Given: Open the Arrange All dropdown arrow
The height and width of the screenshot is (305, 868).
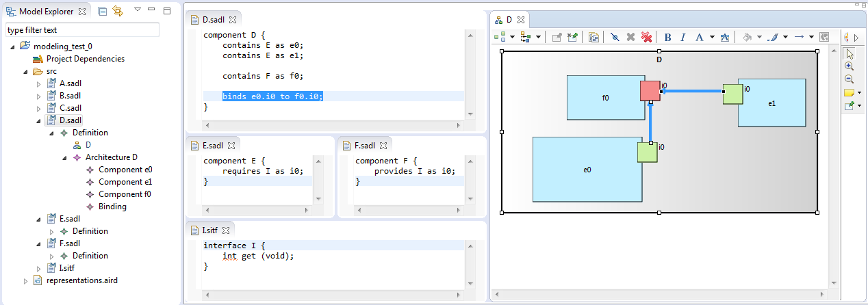Looking at the screenshot, I should click(511, 37).
